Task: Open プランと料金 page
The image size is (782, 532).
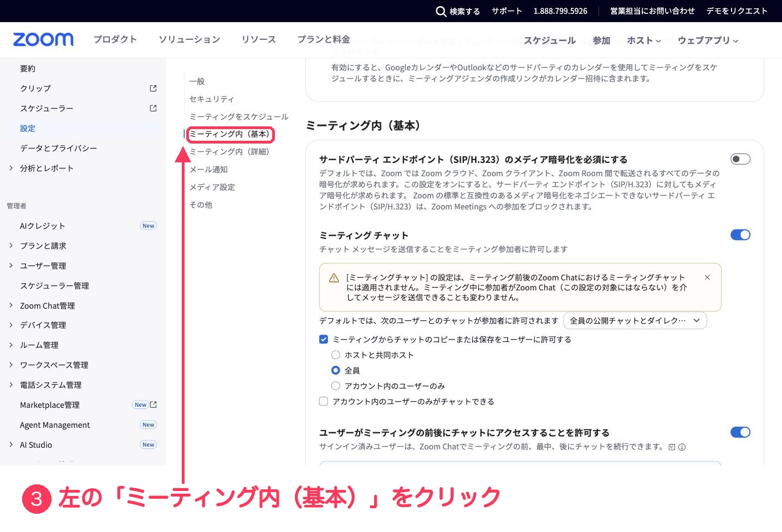Action: point(324,39)
